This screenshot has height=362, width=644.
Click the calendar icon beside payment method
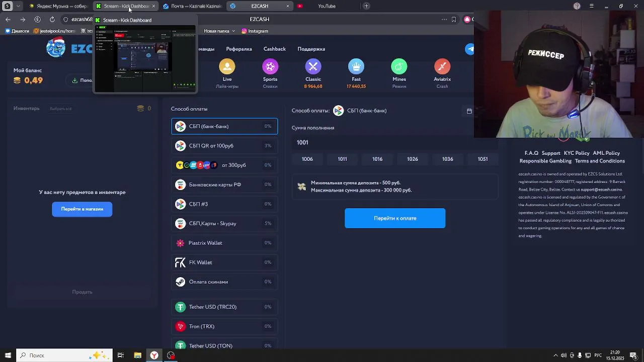[x=469, y=111]
